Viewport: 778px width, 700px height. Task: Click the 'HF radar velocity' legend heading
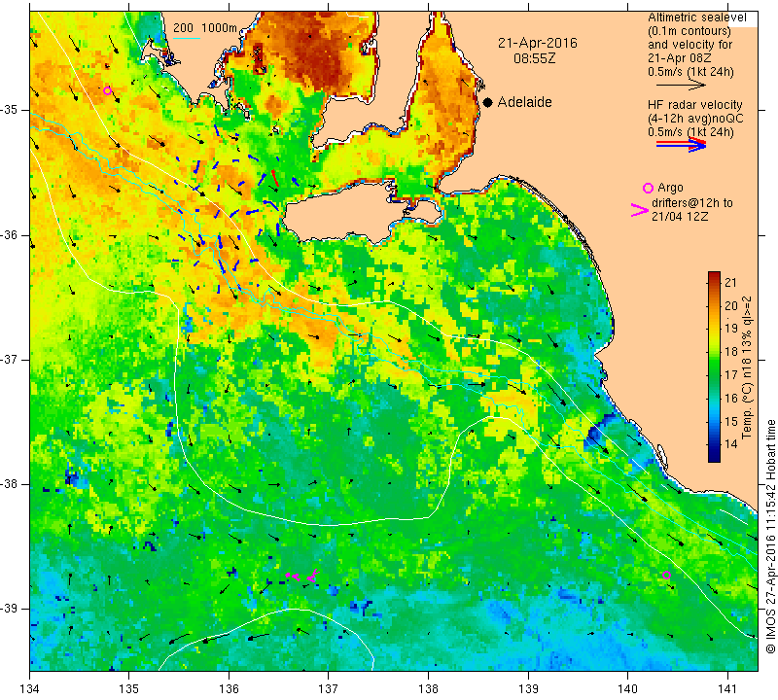[x=694, y=105]
